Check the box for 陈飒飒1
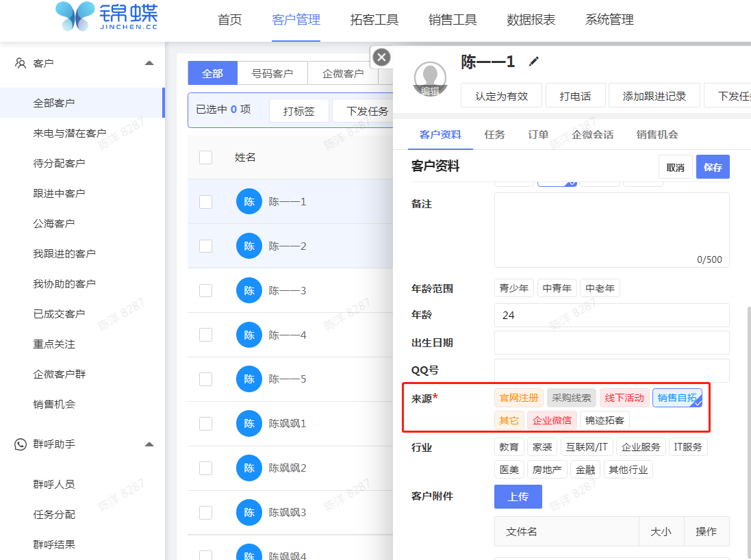This screenshot has height=560, width=751. point(205,424)
